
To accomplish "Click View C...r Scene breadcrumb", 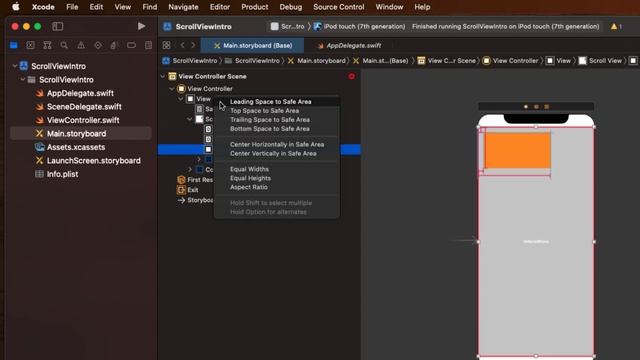I will (447, 61).
